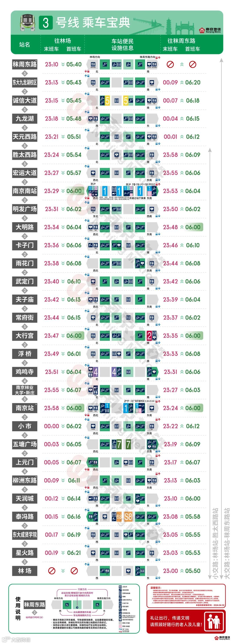The height and width of the screenshot is (644, 234).
Task: Select the magenta Line 2 transfer badge at 大行宫
Action: click(149, 336)
